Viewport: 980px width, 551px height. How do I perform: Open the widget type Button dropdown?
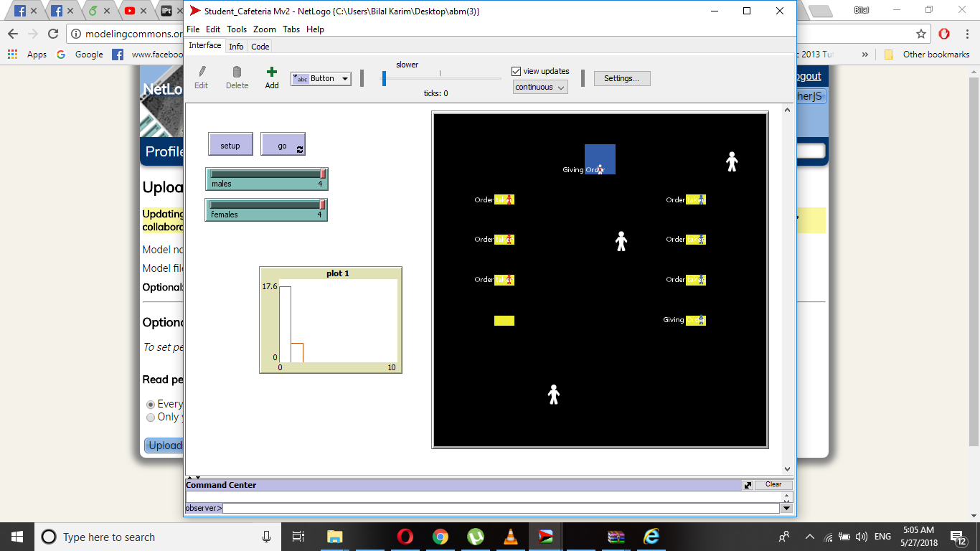[x=321, y=79]
